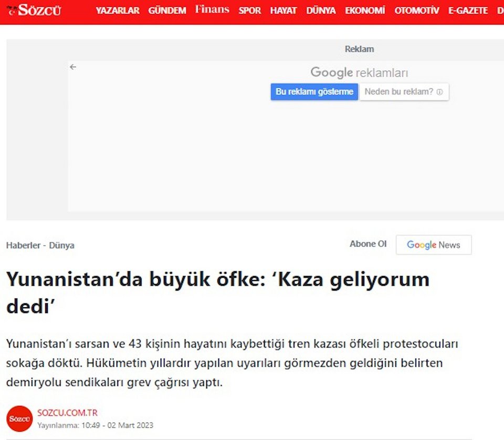Viewport: 504px width, 440px height.
Task: Click the 'Reklam' label above the ad
Action: pyautogui.click(x=359, y=49)
